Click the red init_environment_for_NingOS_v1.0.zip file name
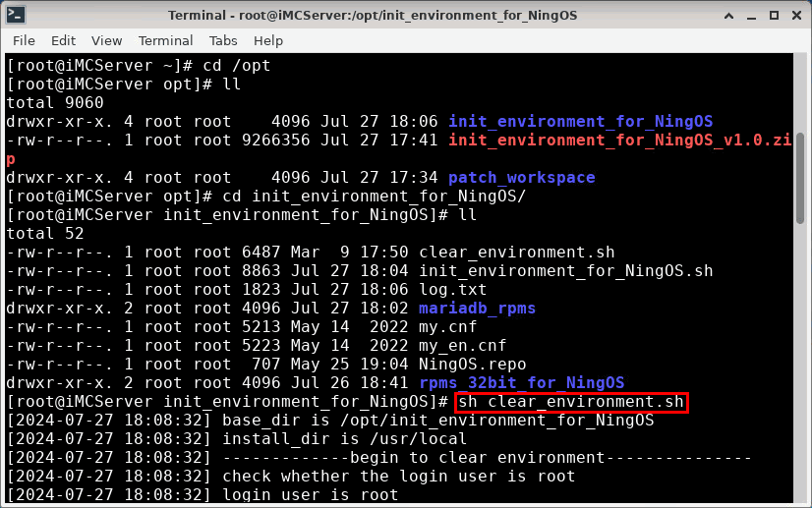 pos(620,141)
